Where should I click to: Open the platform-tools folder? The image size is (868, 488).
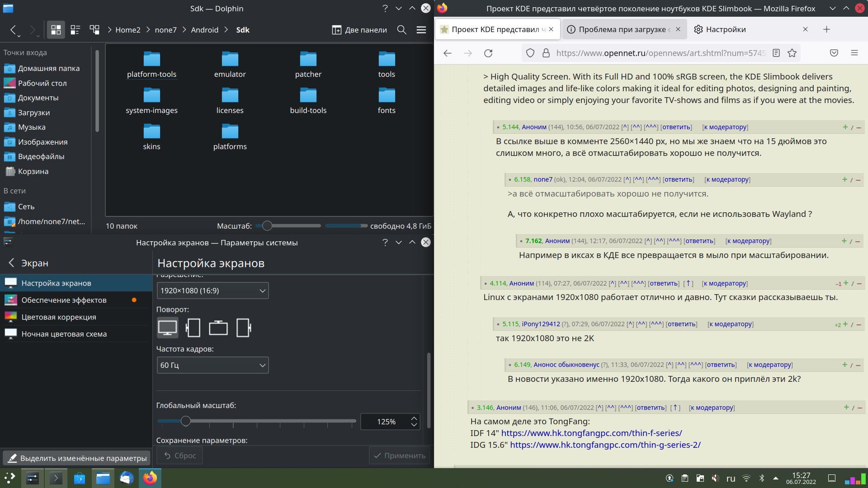tap(151, 65)
